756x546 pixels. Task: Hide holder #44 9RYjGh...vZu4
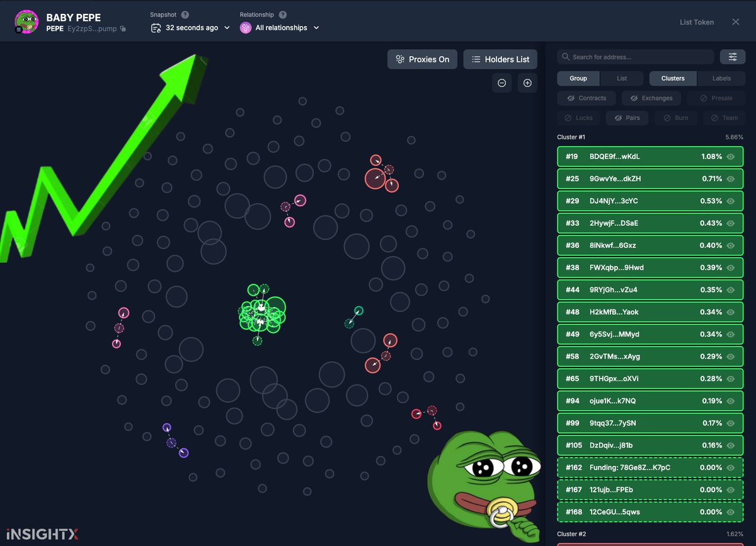[731, 290]
